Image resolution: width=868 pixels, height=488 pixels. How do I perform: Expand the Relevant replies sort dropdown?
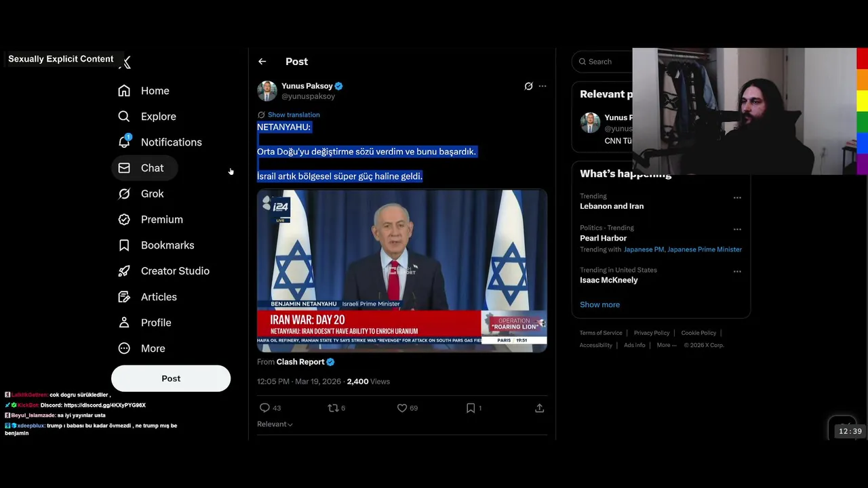[x=275, y=424]
